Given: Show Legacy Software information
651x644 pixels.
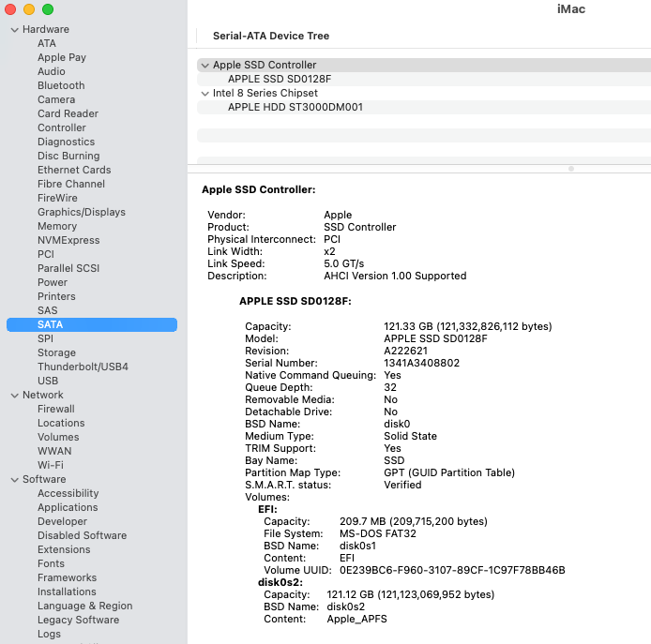Looking at the screenshot, I should click(x=78, y=620).
